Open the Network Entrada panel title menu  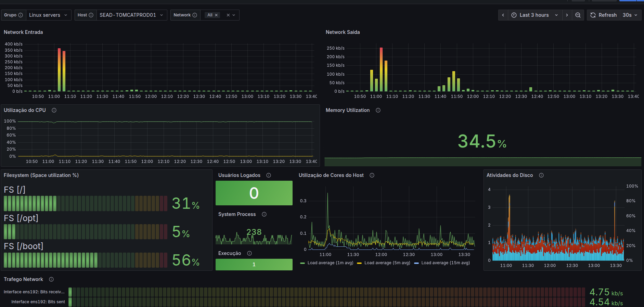click(x=23, y=32)
